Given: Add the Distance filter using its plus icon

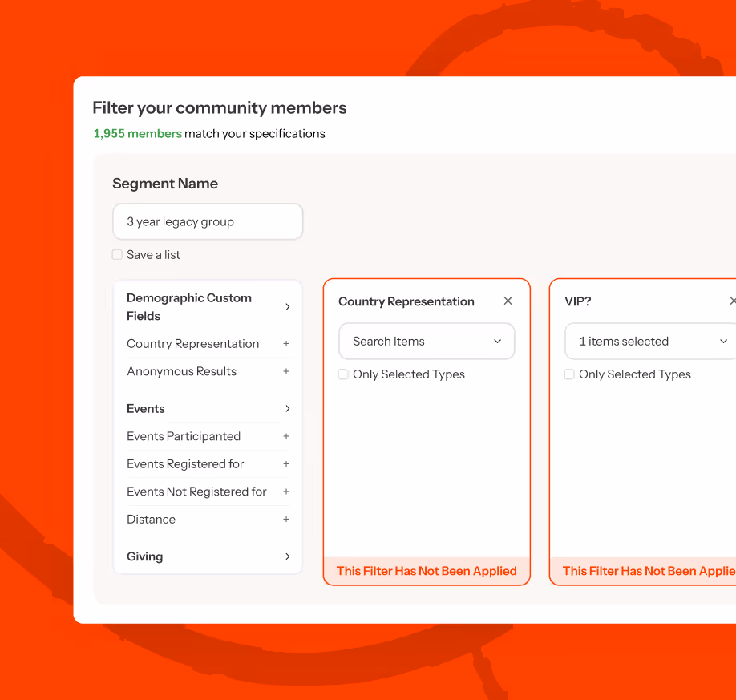Looking at the screenshot, I should point(286,520).
